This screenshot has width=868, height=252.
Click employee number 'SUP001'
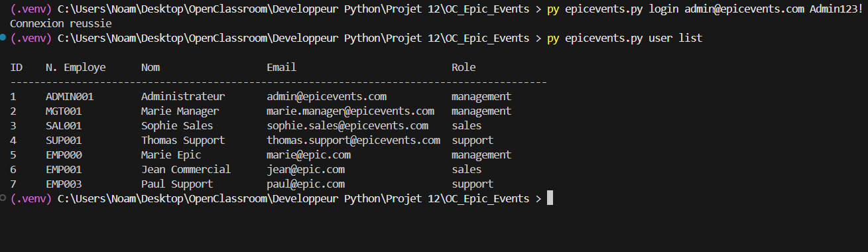coord(64,141)
